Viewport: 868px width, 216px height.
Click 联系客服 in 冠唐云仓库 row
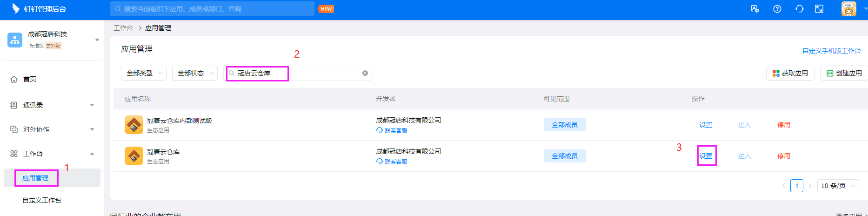pyautogui.click(x=392, y=162)
